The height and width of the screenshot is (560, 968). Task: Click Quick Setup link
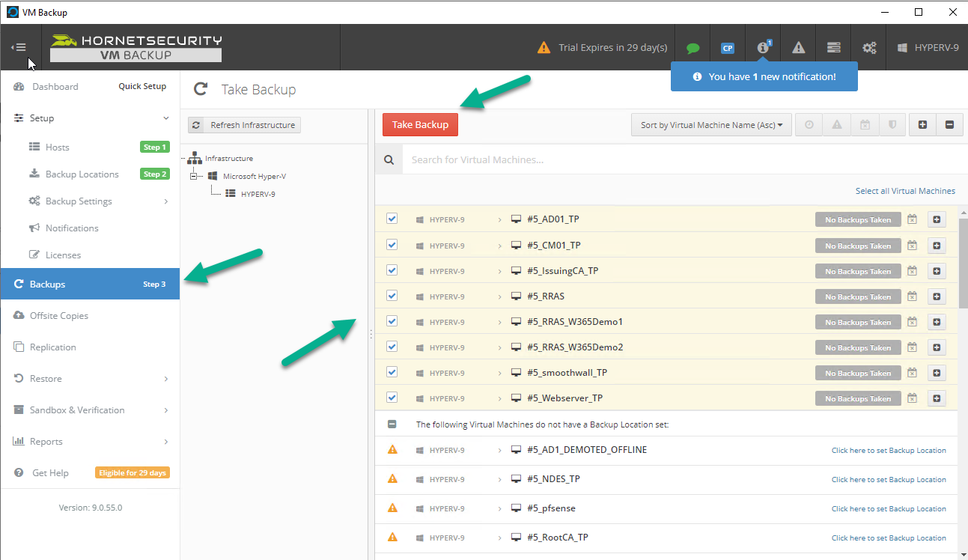[142, 87]
